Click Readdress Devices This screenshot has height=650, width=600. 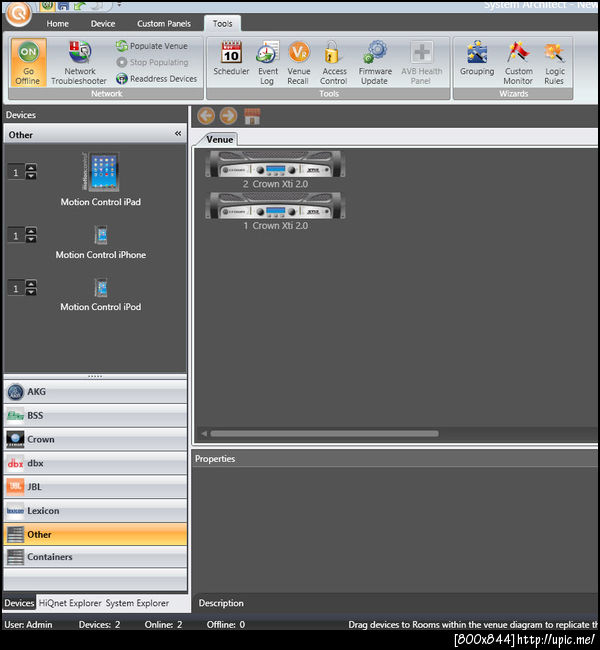point(156,78)
